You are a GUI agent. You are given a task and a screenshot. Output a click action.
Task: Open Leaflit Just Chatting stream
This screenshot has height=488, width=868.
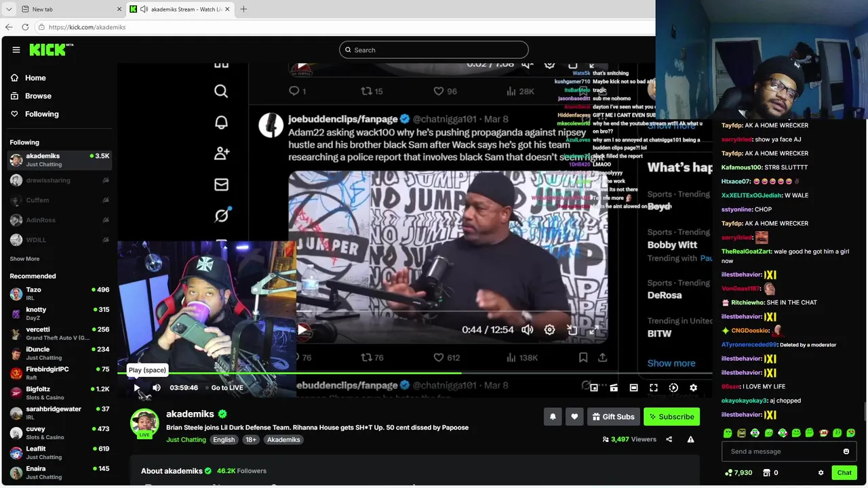pos(60,453)
